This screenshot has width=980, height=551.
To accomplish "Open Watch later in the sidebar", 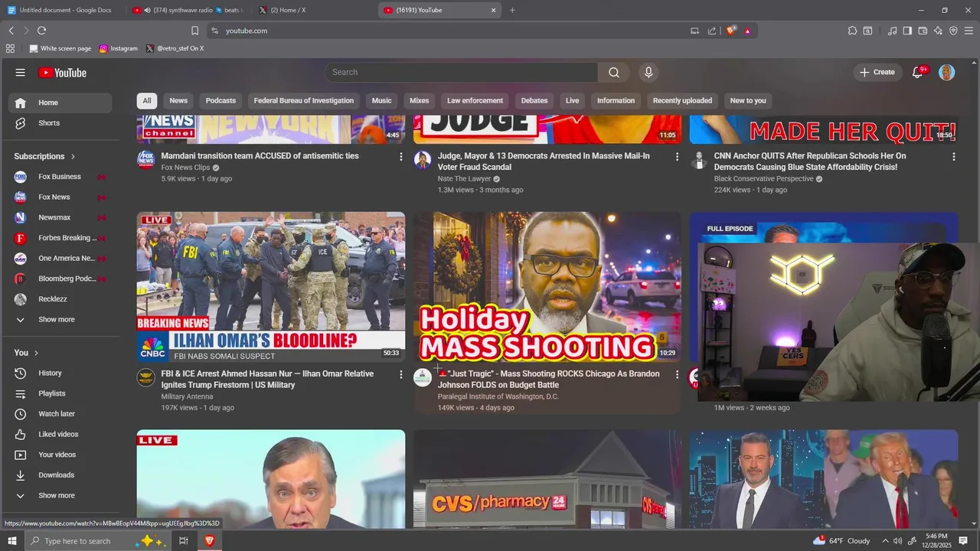I will tap(60, 414).
